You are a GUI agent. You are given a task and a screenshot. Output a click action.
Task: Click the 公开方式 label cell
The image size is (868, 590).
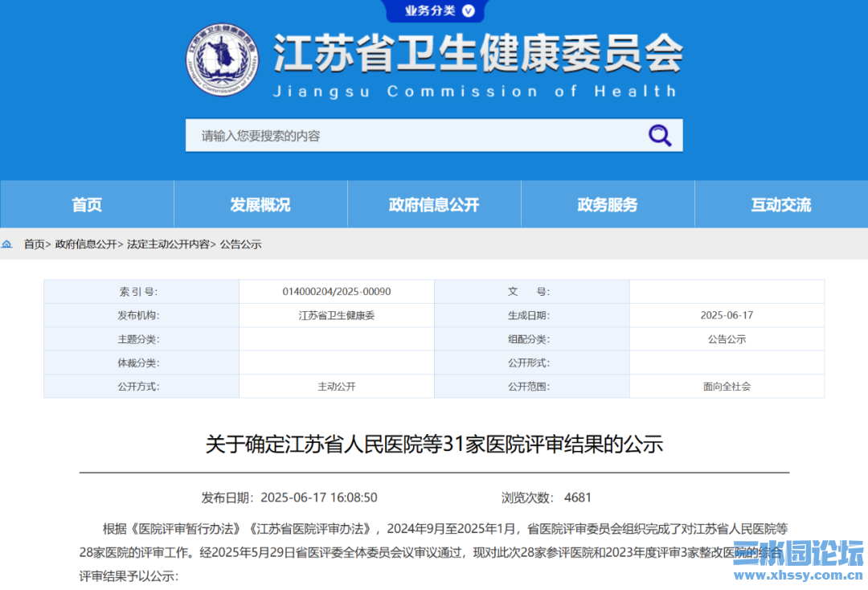click(141, 387)
